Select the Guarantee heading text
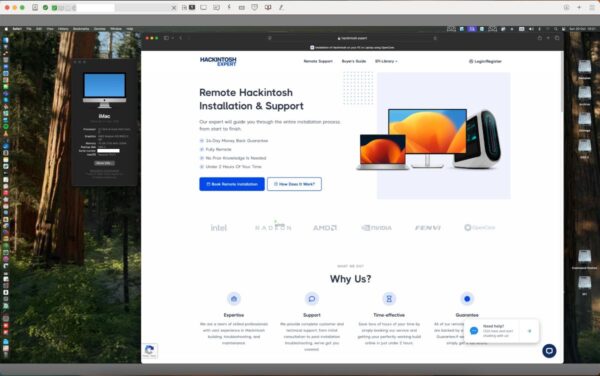Viewport: 600px width, 376px height. 467,315
